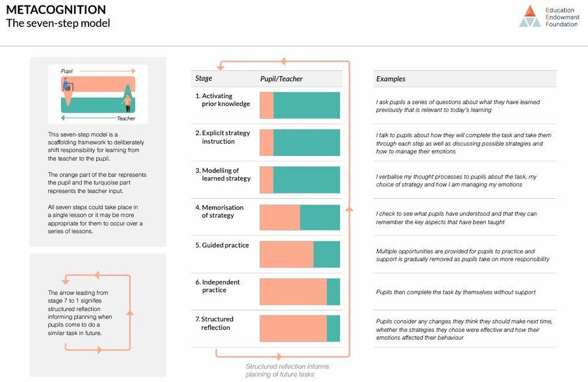
Task: Click the Stage column header
Action: click(x=204, y=78)
